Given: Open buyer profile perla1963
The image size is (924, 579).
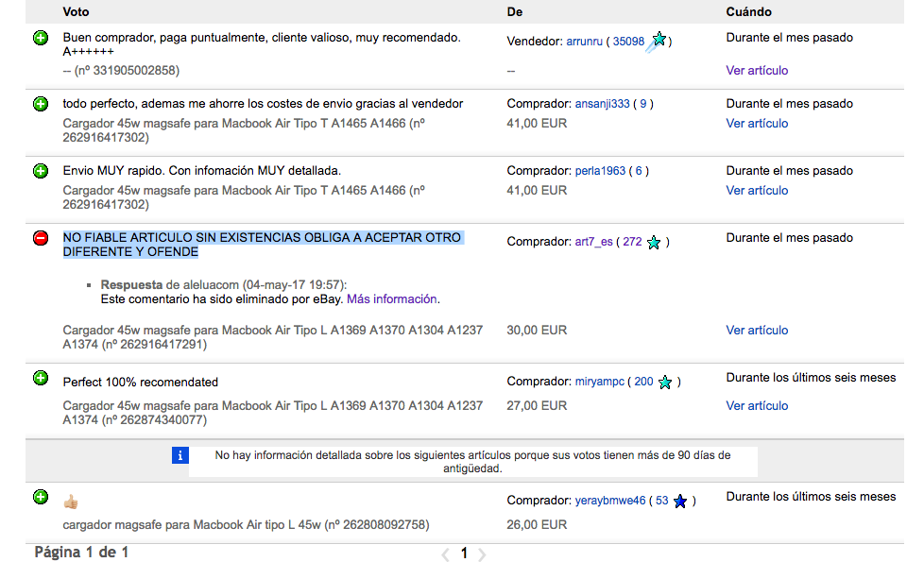Looking at the screenshot, I should click(x=600, y=171).
